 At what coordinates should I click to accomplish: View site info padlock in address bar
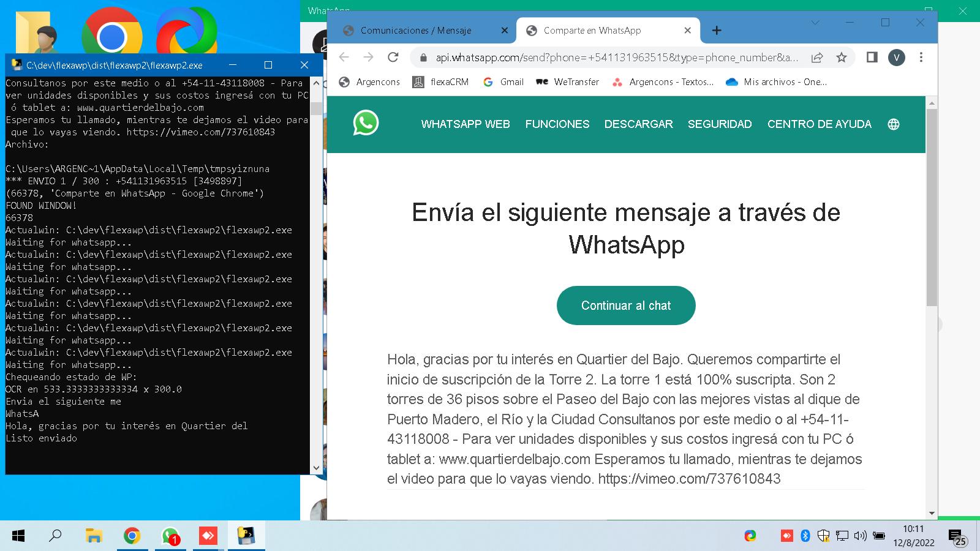point(423,58)
